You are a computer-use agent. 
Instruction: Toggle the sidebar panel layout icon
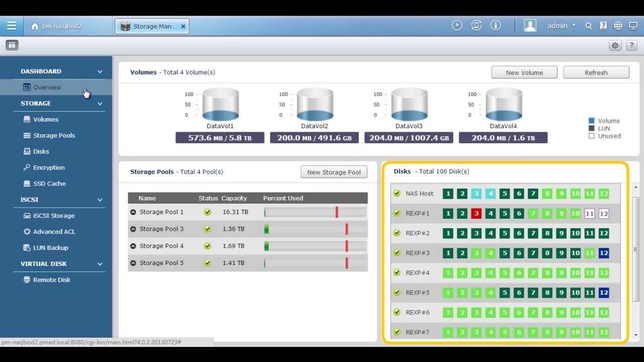coord(12,45)
